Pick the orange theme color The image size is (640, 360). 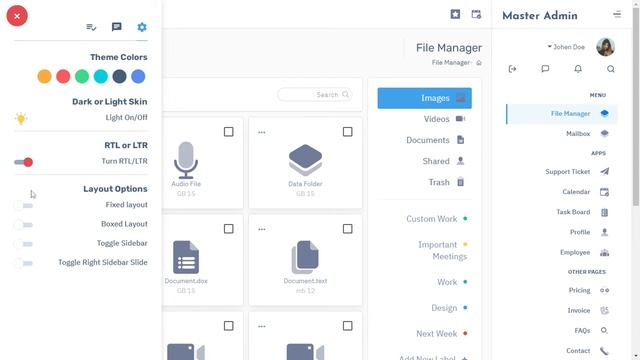pyautogui.click(x=44, y=76)
